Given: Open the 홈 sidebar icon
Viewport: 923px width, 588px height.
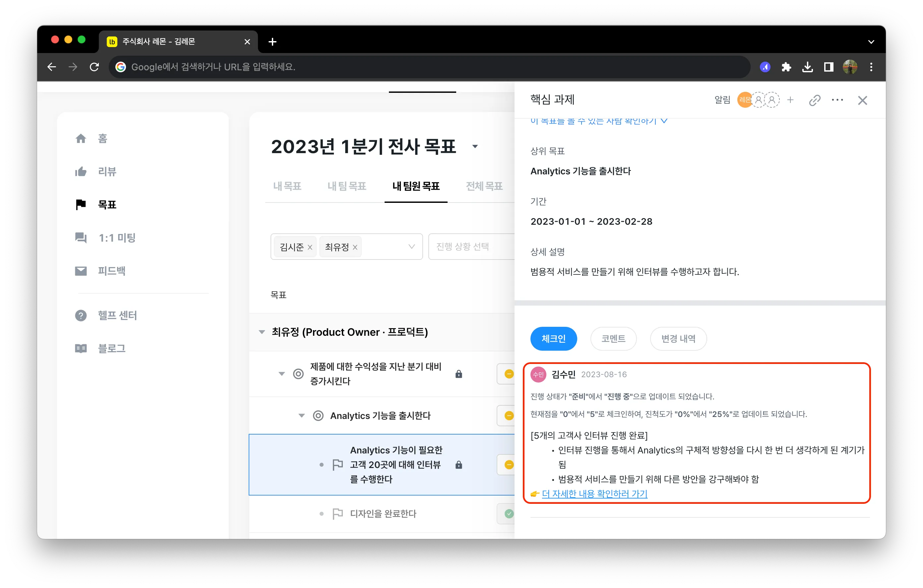Looking at the screenshot, I should [81, 138].
